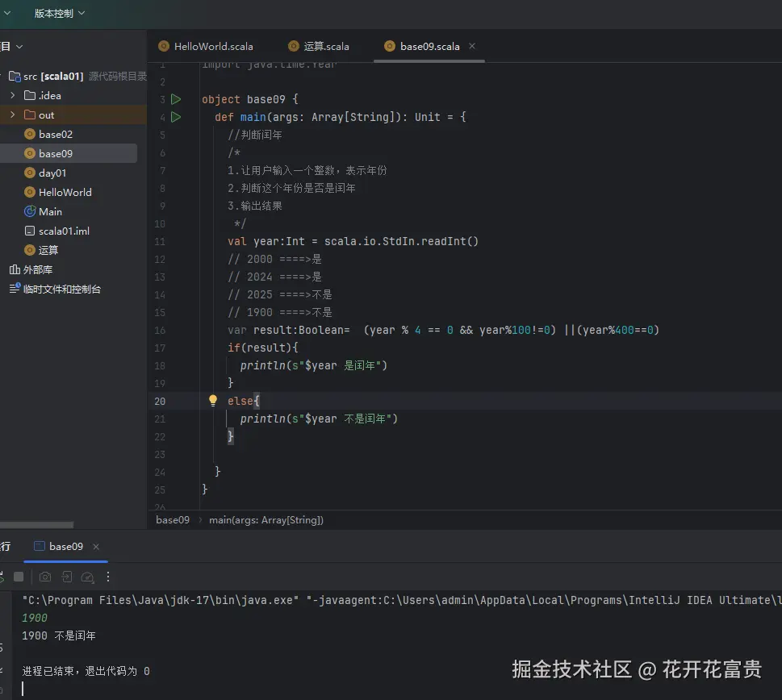Expand the .idea folder
Screen dimensions: 782x700
[13, 95]
